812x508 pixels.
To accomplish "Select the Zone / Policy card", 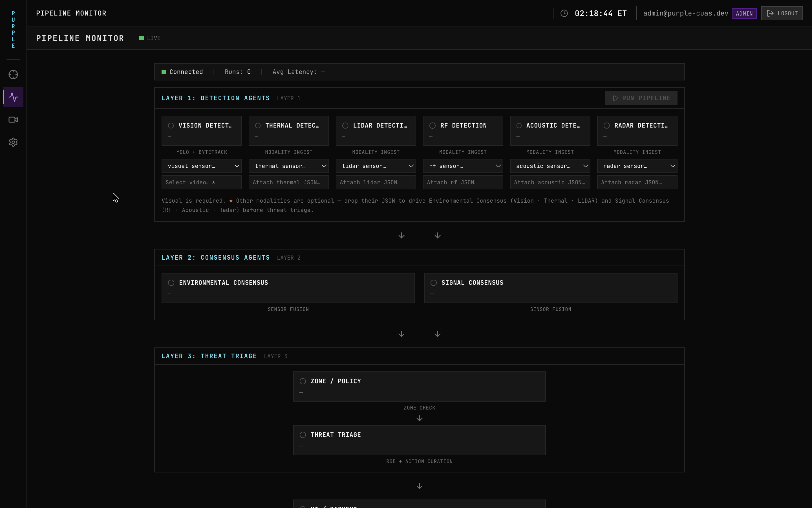I will click(x=420, y=386).
